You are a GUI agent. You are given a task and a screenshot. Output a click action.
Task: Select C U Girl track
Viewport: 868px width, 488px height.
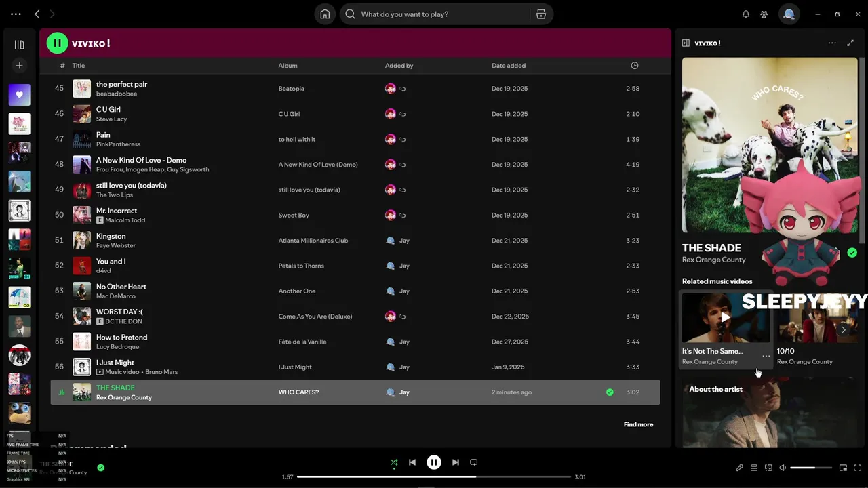[x=355, y=114]
